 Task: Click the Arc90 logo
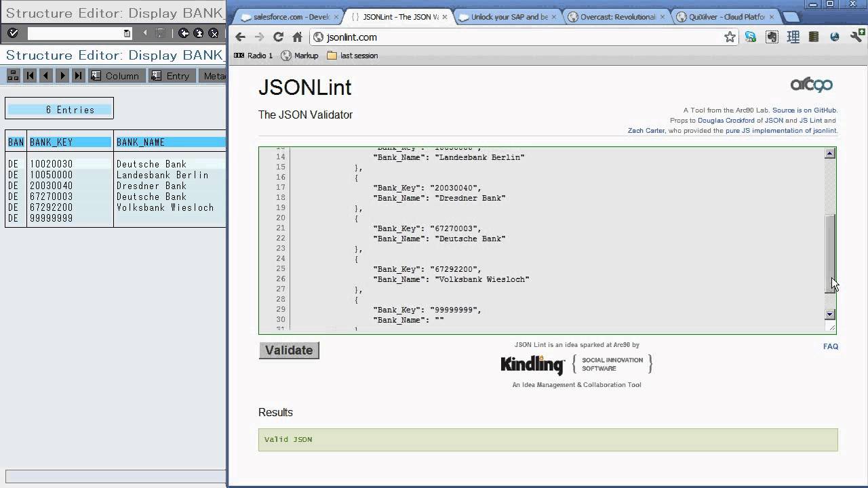(812, 85)
